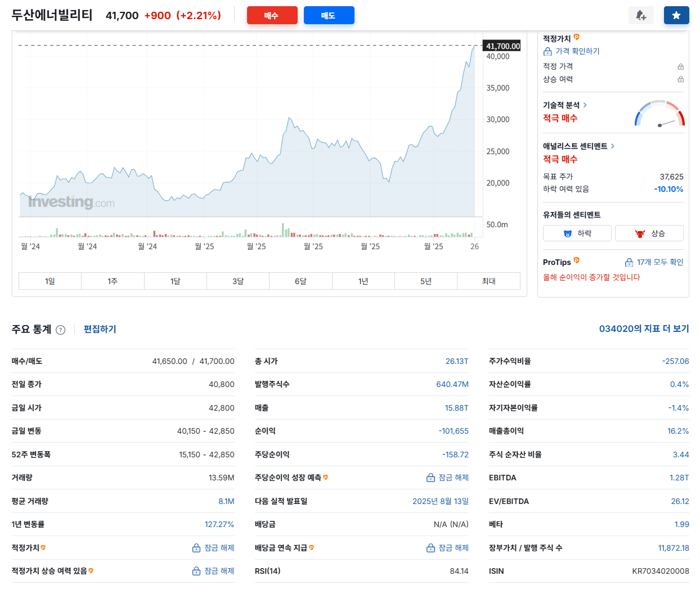Select the 1년 chart range tab
This screenshot has height=594, width=700.
[x=364, y=281]
